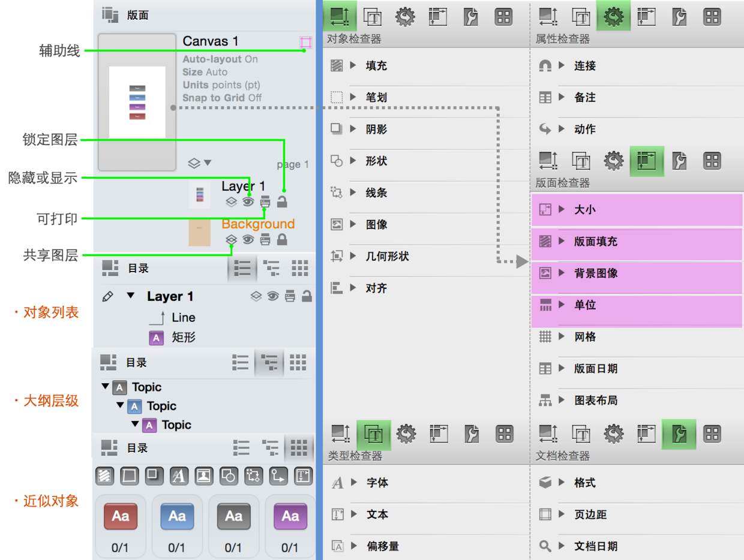Click the shadow style filter icon in selection row
This screenshot has width=744, height=560.
point(154,476)
